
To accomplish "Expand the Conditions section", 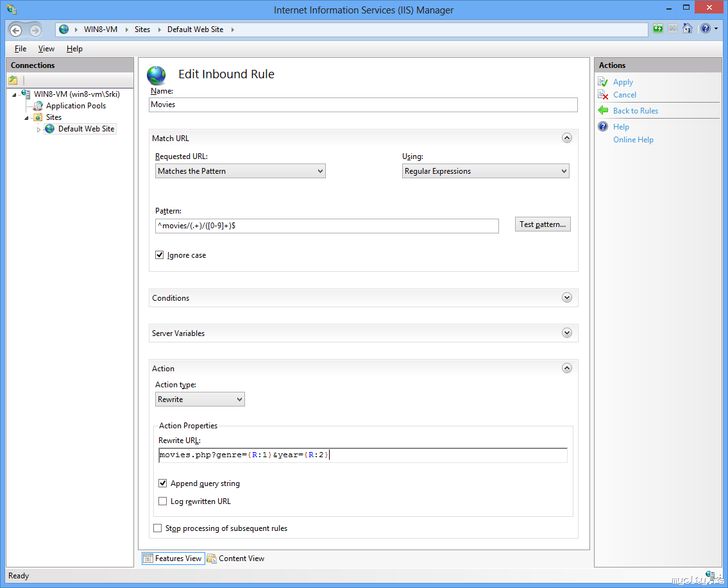I will [567, 298].
